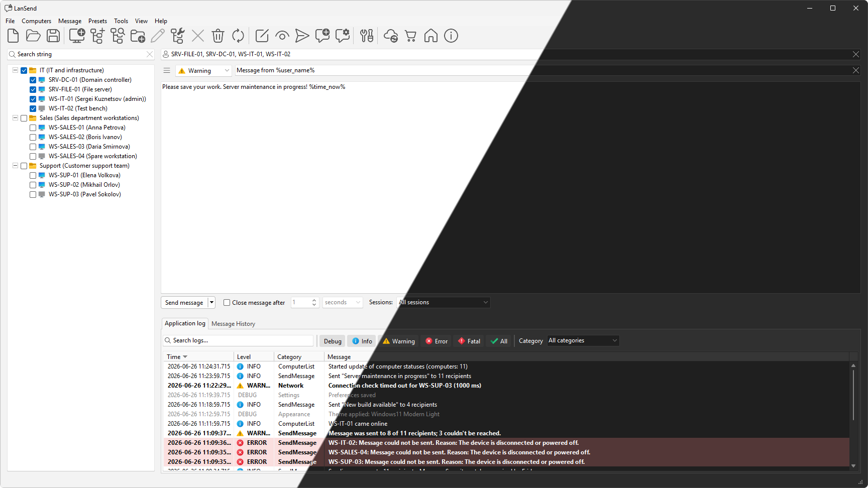Toggle the Info log filter
Viewport: 868px width, 488px height.
click(x=362, y=341)
